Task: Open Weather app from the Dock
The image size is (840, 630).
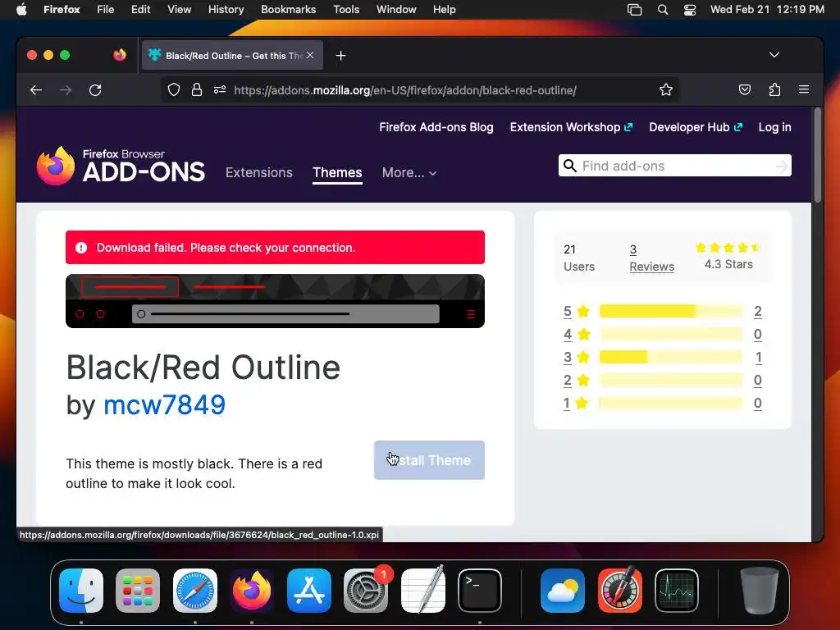Action: (563, 591)
